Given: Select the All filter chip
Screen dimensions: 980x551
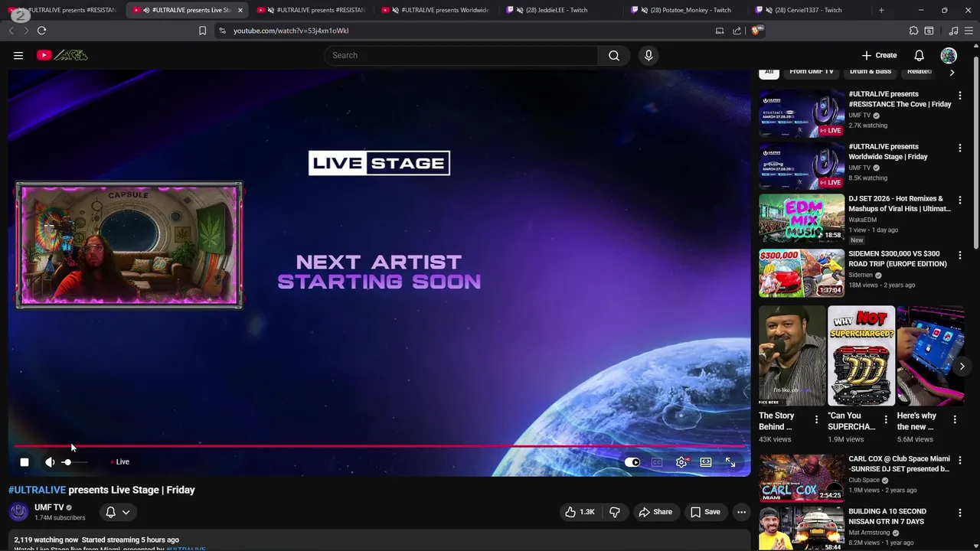Looking at the screenshot, I should (x=769, y=72).
